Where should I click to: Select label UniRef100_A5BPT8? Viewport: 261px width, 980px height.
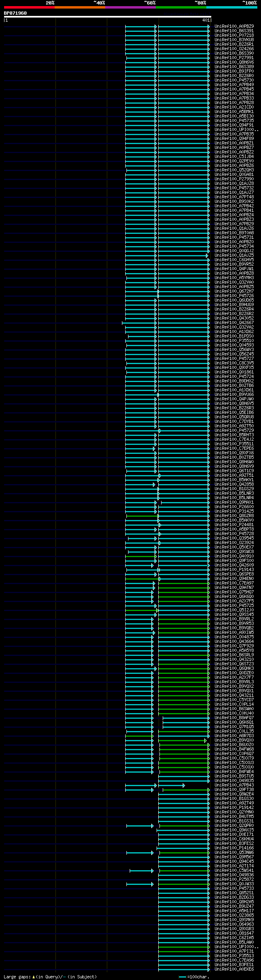pos(234,529)
